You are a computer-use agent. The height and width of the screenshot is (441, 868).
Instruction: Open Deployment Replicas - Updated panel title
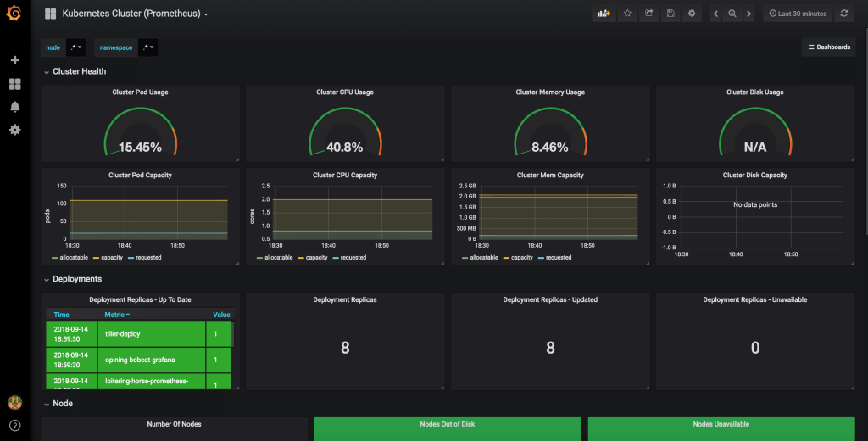click(x=550, y=299)
